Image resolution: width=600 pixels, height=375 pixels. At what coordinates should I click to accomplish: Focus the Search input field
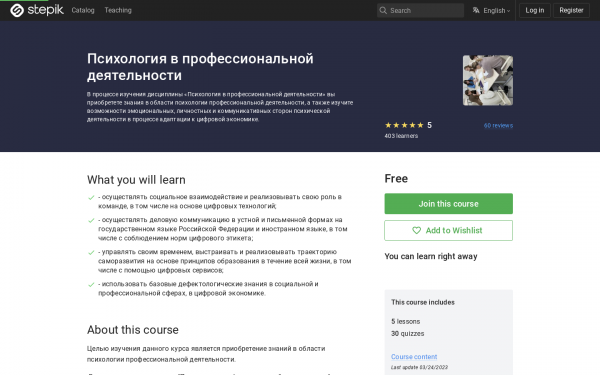(421, 10)
